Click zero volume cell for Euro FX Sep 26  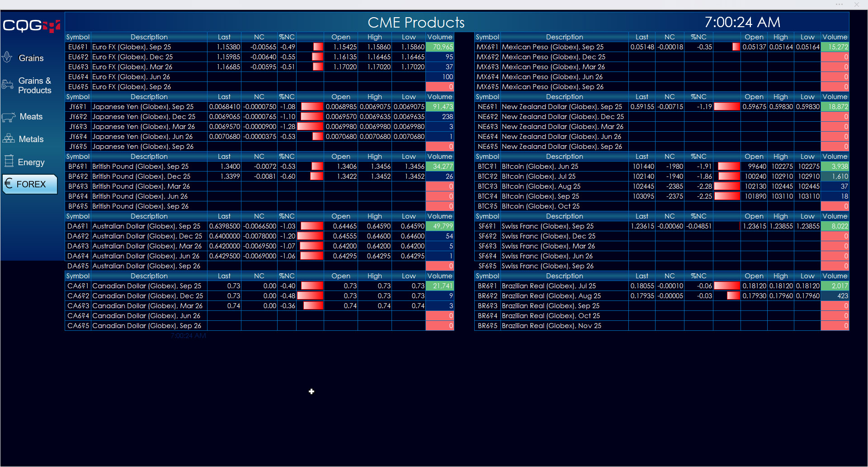click(440, 87)
